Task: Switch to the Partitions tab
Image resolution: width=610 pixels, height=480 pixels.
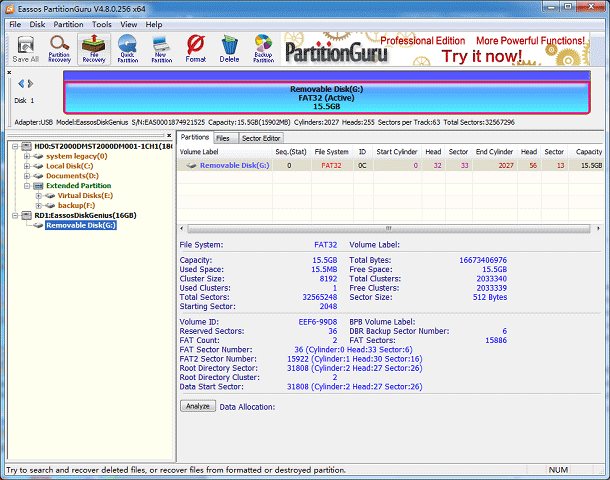Action: [x=195, y=137]
